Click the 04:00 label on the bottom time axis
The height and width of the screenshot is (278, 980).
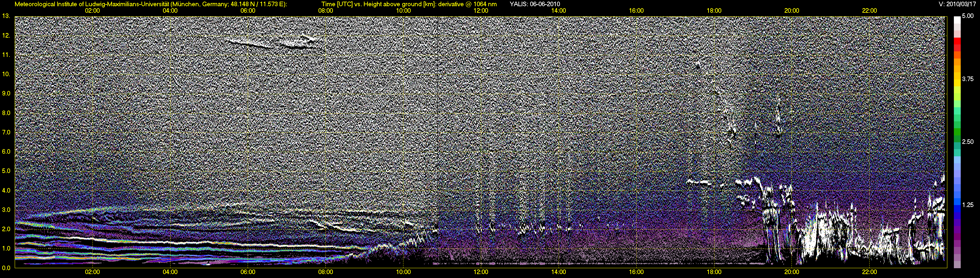(170, 272)
